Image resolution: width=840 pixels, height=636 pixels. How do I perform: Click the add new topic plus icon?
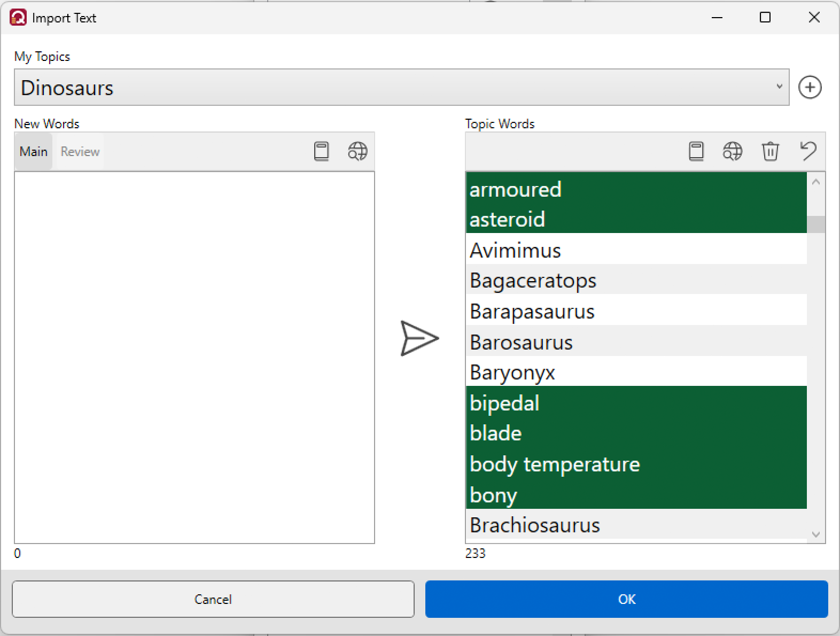click(810, 87)
